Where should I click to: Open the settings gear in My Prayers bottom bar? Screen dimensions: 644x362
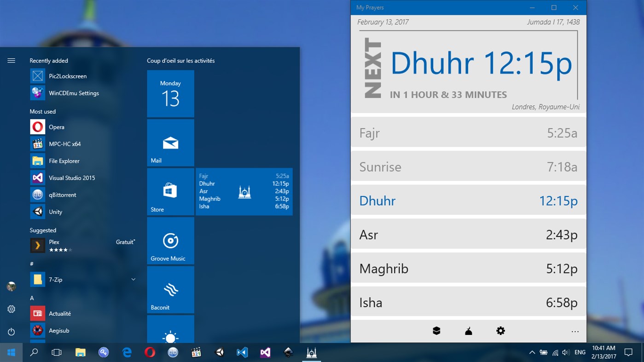pyautogui.click(x=500, y=330)
